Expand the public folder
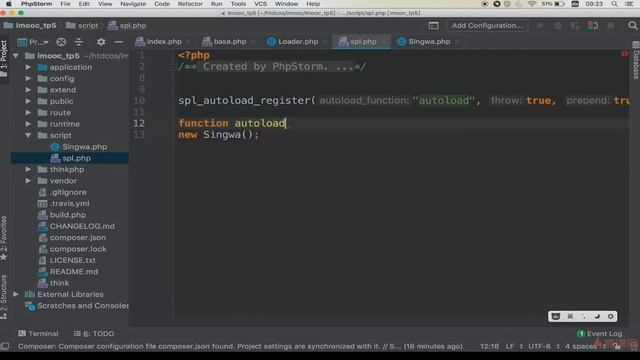The image size is (640, 360). 28,101
